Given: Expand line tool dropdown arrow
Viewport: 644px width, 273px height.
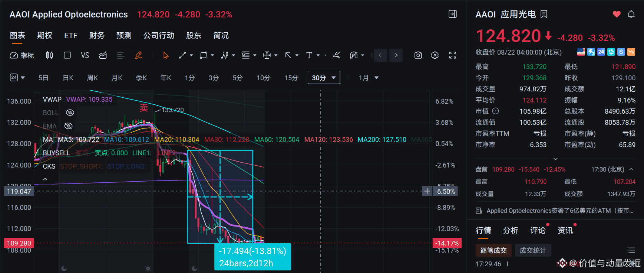Looking at the screenshot, I should pos(191,55).
